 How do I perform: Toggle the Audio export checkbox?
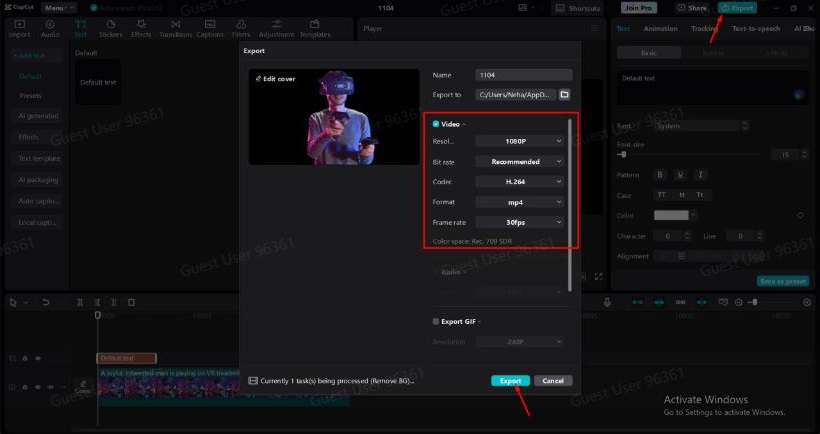[436, 271]
